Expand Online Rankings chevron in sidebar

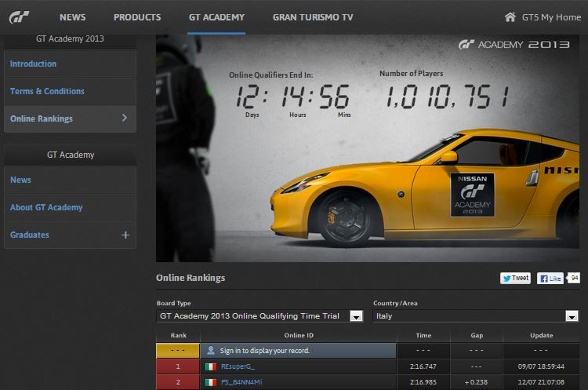click(125, 118)
